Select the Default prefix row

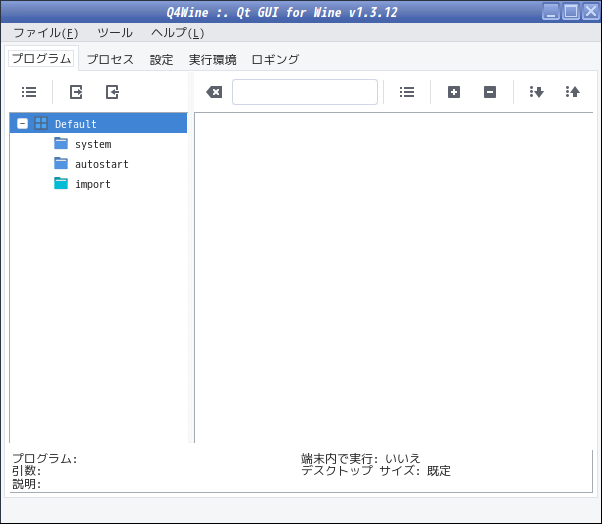coord(98,124)
